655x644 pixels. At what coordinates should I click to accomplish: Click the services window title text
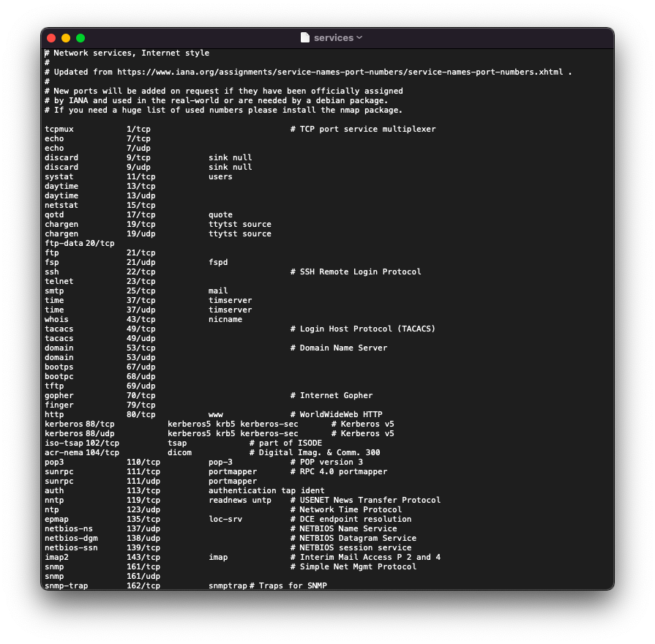tap(333, 38)
